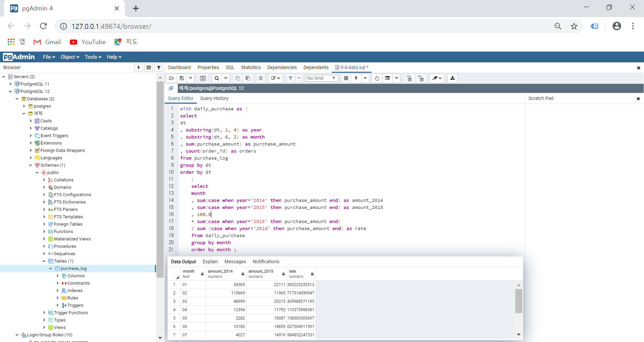This screenshot has width=644, height=342.
Task: Click the Paste icon in toolbar
Action: click(248, 78)
